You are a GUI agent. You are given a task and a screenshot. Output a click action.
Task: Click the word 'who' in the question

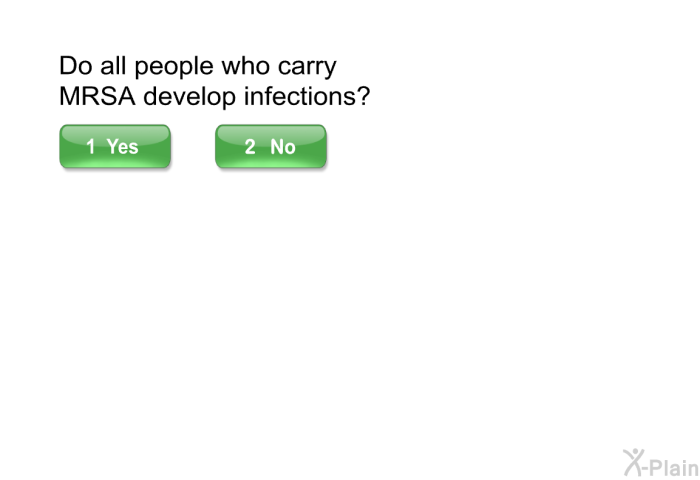[x=246, y=66]
